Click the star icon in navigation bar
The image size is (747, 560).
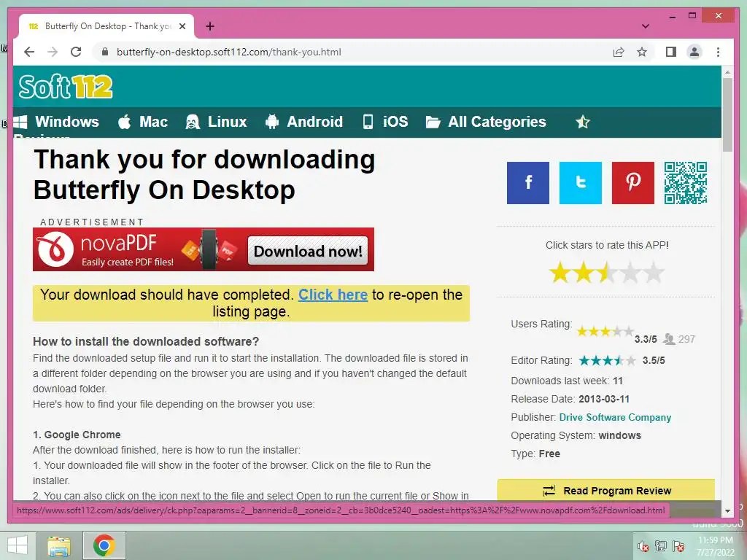(x=583, y=122)
